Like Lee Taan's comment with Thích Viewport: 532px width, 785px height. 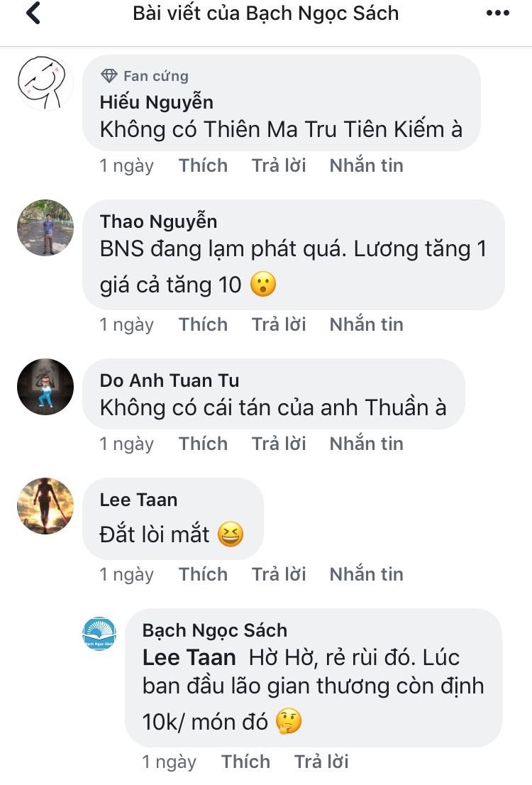pyautogui.click(x=203, y=574)
